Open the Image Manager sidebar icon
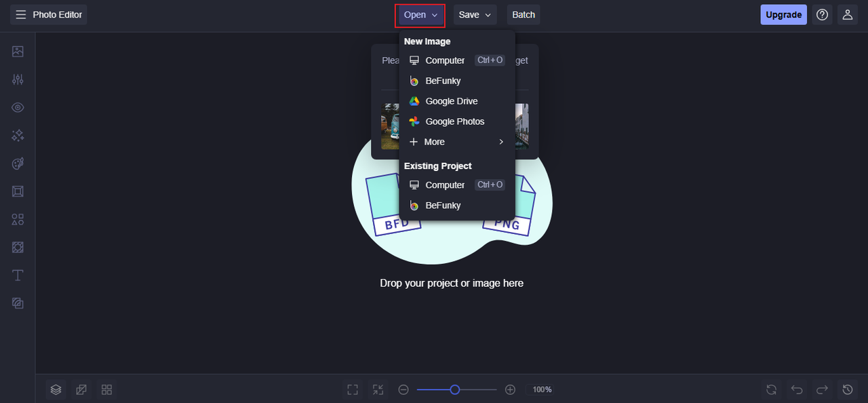Image resolution: width=868 pixels, height=403 pixels. (18, 52)
